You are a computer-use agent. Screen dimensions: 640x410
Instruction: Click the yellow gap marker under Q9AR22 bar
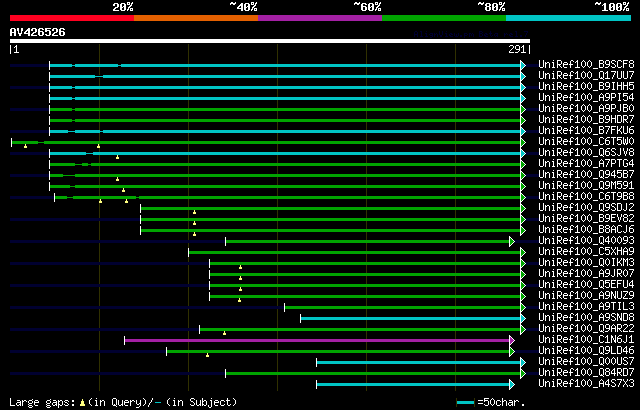[224, 333]
